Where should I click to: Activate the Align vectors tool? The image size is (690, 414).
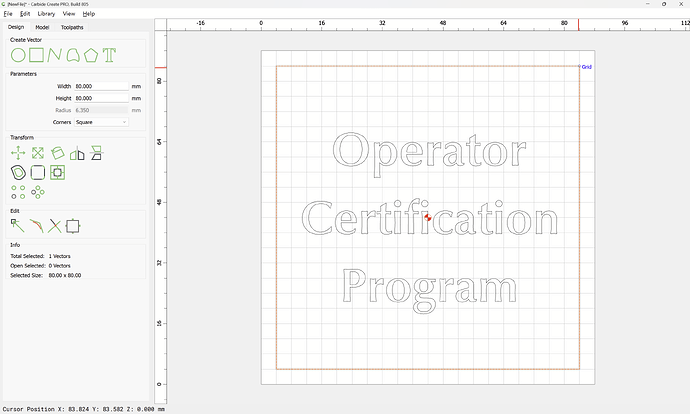pos(96,153)
